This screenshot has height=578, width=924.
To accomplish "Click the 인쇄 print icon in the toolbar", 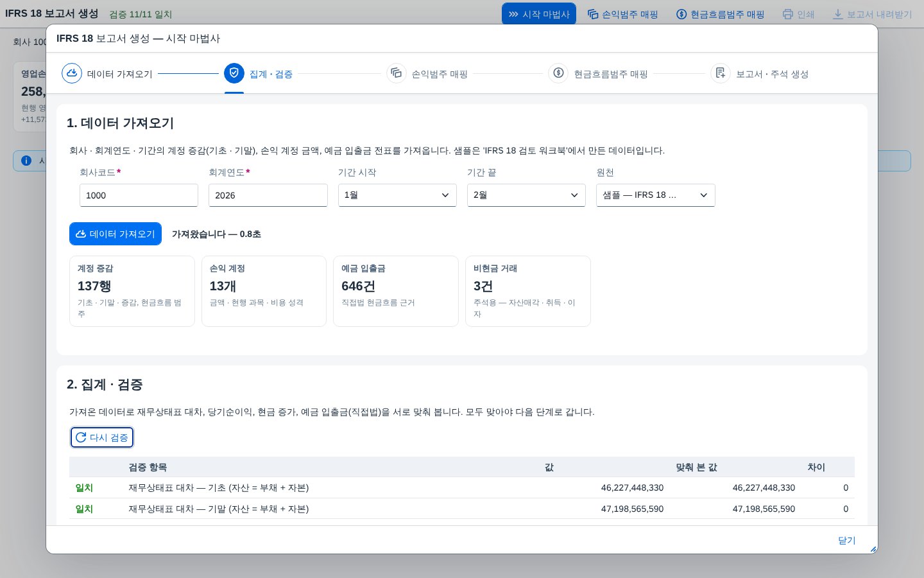I will (x=787, y=14).
